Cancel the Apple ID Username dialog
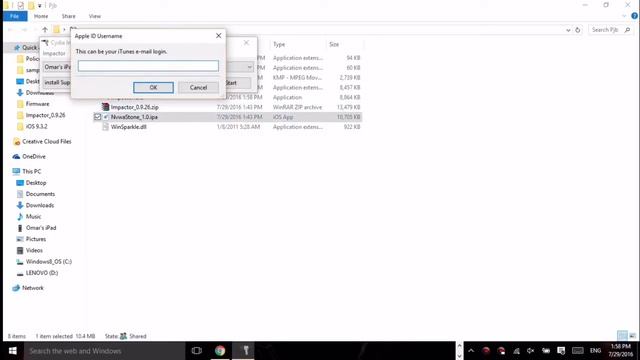This screenshot has width=640, height=360. (198, 87)
